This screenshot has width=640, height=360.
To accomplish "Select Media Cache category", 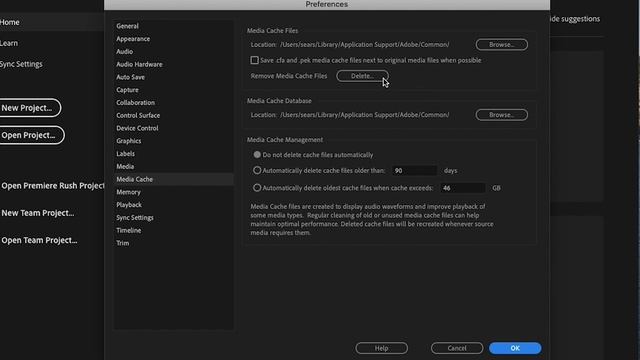I will [174, 179].
